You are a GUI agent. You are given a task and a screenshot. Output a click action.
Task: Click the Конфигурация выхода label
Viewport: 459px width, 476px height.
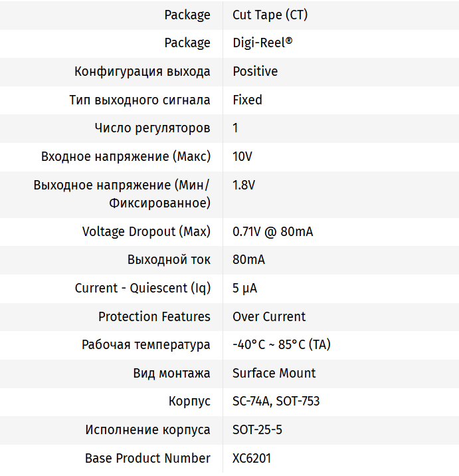coord(142,72)
